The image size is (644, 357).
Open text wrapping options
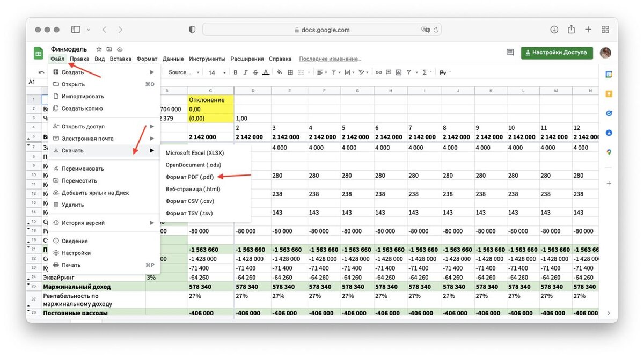pyautogui.click(x=349, y=72)
